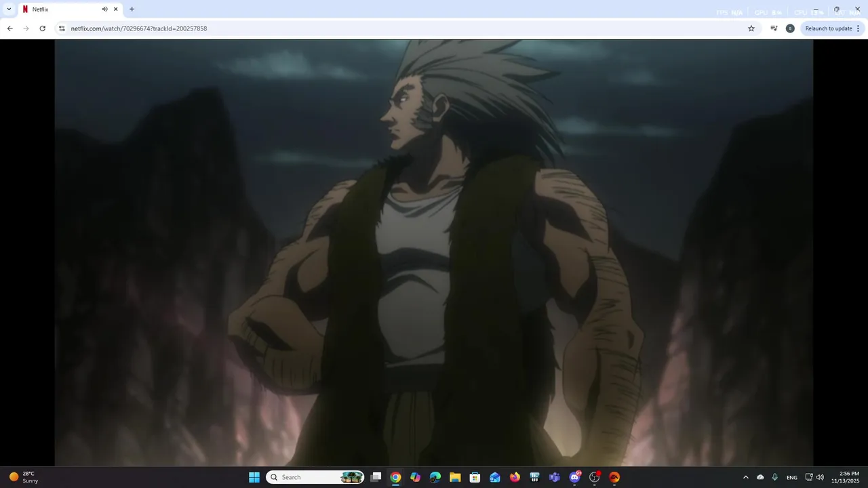Image resolution: width=868 pixels, height=488 pixels.
Task: Mute the Netflix tab audio icon
Action: tap(104, 9)
